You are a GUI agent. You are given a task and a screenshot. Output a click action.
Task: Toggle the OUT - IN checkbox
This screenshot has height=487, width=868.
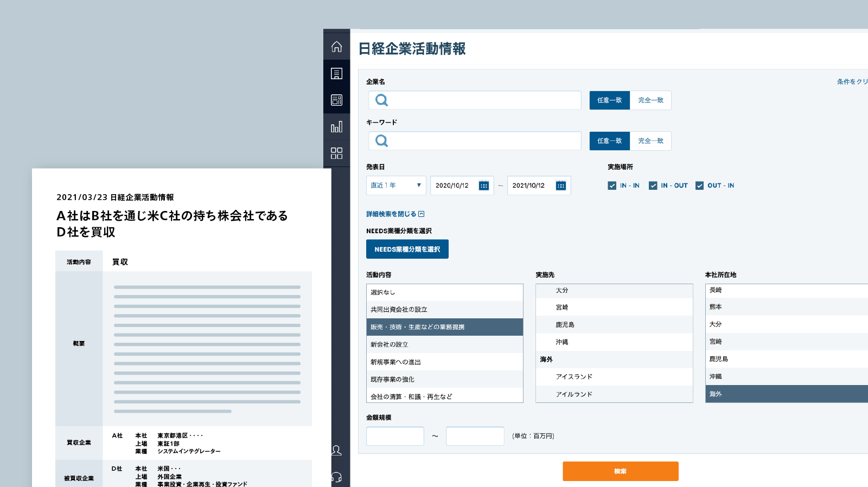pos(700,185)
